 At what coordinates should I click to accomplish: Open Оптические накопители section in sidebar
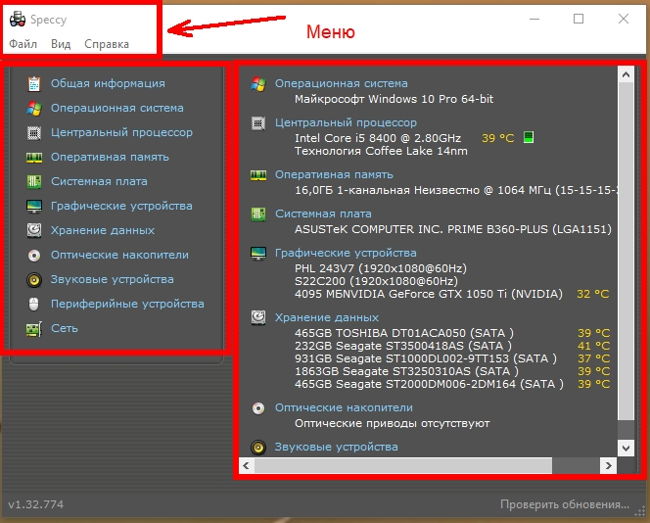coord(119,255)
